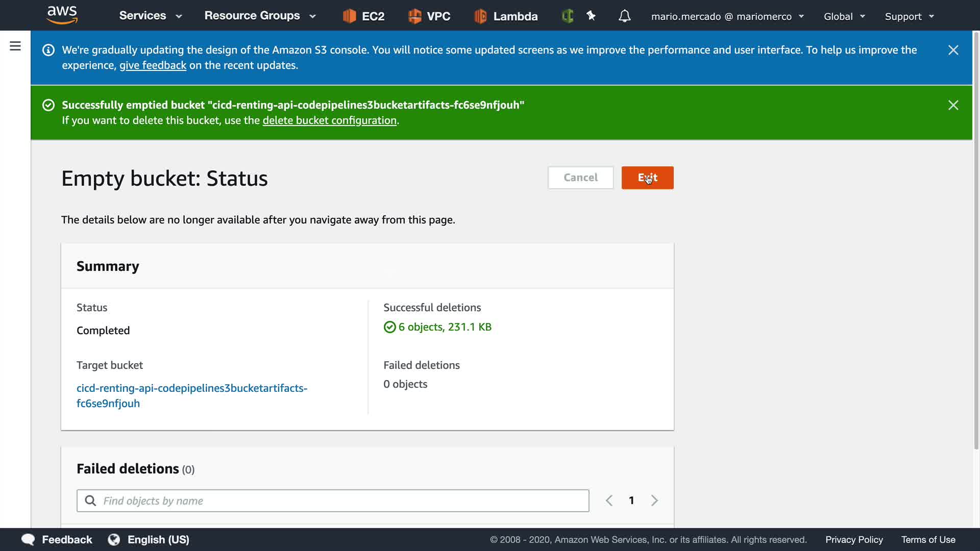980x551 pixels.
Task: Open the notifications bell
Action: click(624, 16)
